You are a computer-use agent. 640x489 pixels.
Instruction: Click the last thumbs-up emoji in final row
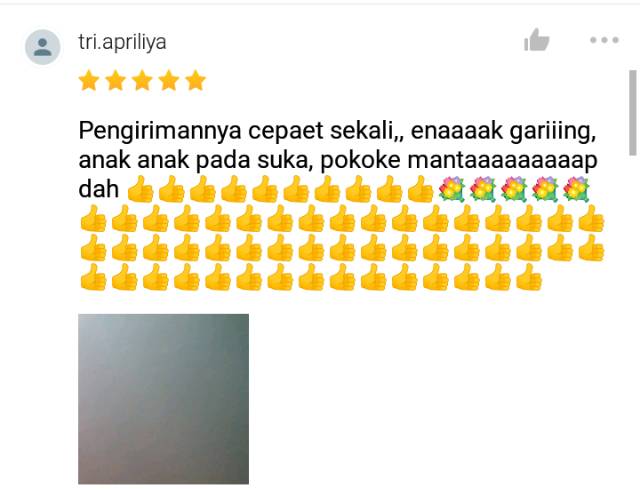click(529, 277)
